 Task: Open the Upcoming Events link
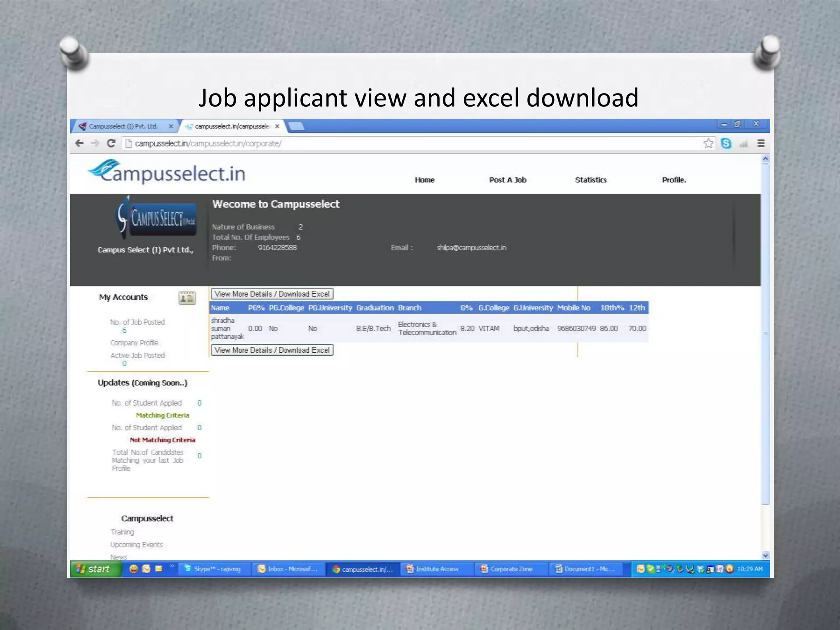point(137,544)
